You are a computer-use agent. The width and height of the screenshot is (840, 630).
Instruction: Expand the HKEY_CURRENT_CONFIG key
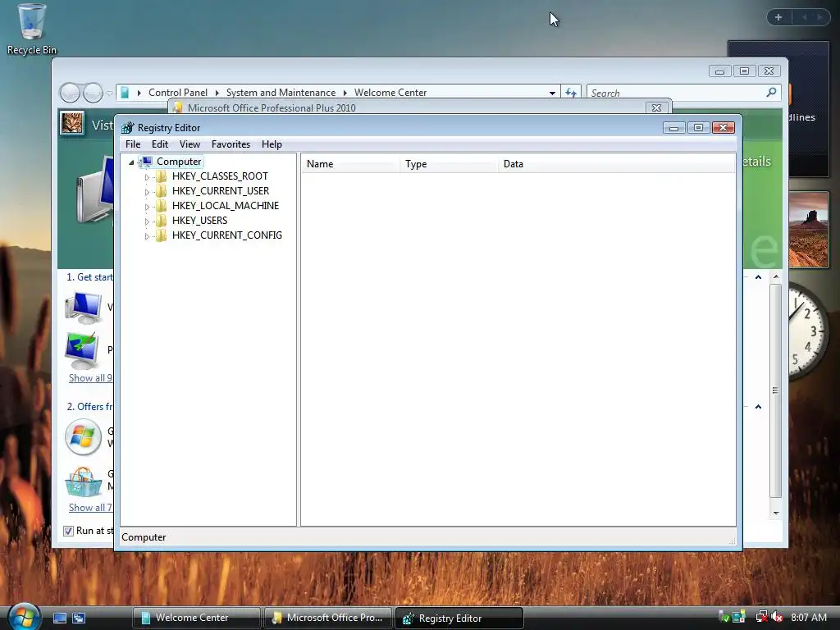coord(147,235)
